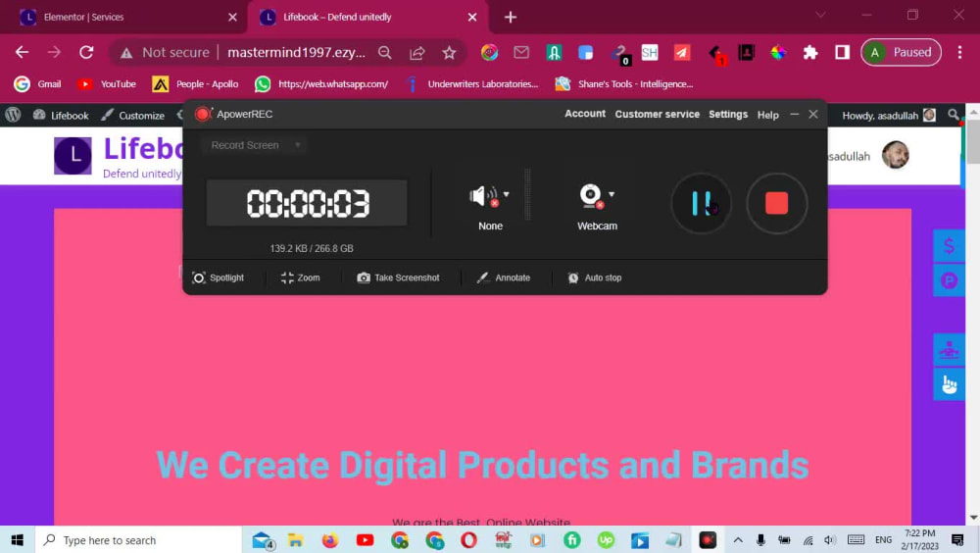
Task: Expand the Webcam options dropdown arrow
Action: (x=612, y=194)
